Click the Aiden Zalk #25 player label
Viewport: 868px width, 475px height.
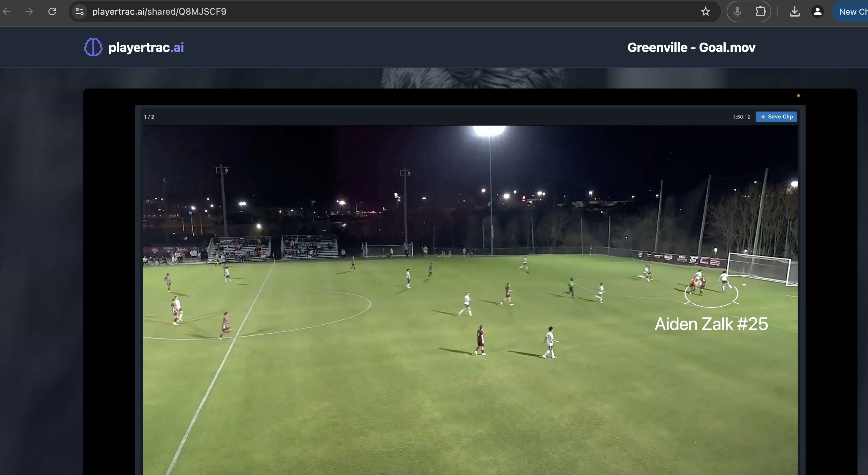point(711,324)
